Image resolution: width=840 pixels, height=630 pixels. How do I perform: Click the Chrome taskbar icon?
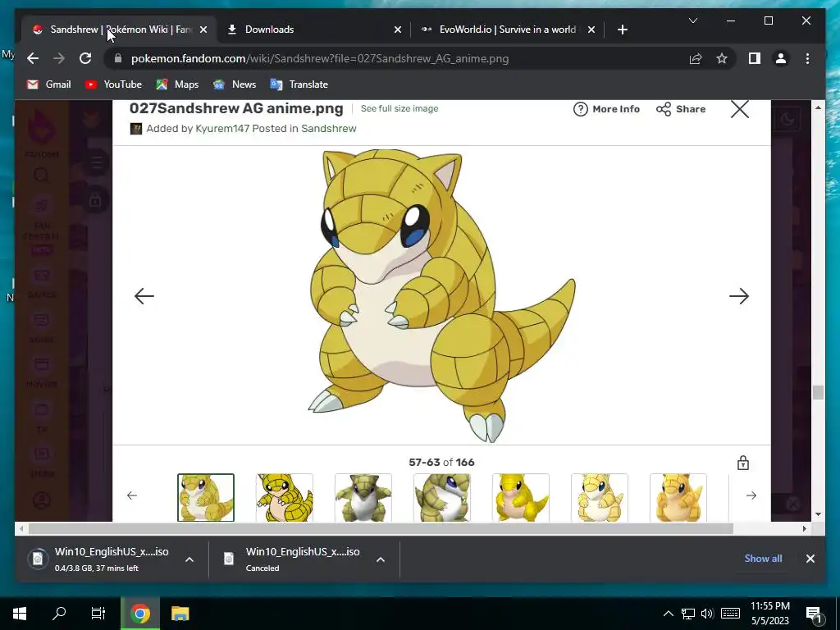click(139, 614)
